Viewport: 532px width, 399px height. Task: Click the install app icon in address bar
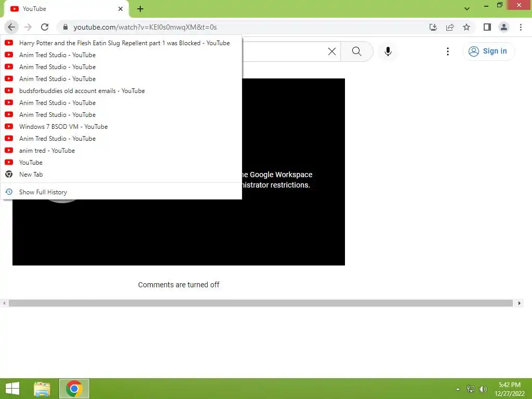pos(433,27)
